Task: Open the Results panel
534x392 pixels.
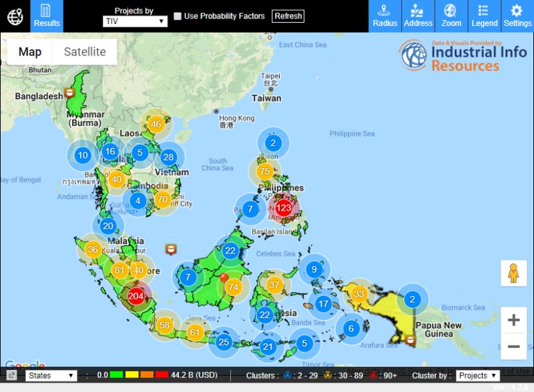Action: tap(47, 16)
